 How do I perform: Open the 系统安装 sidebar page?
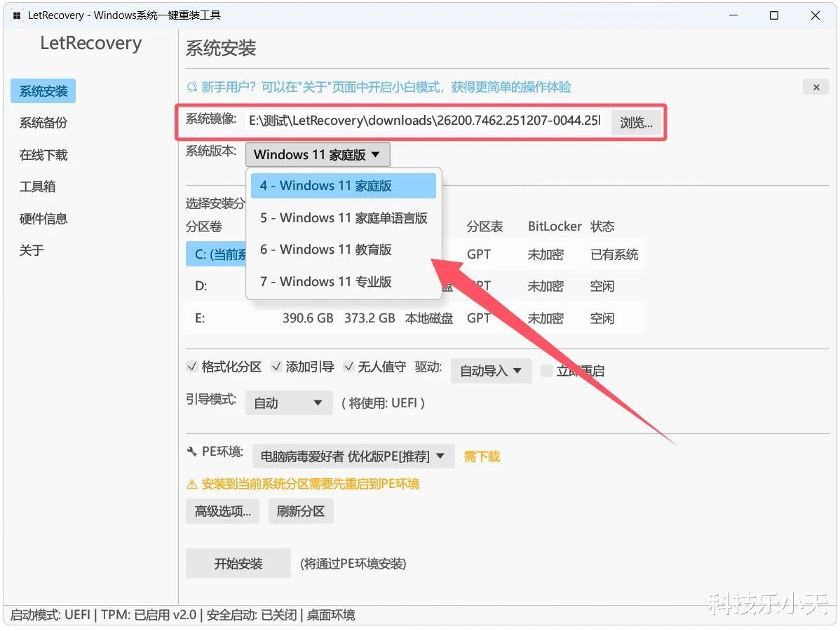pyautogui.click(x=43, y=91)
